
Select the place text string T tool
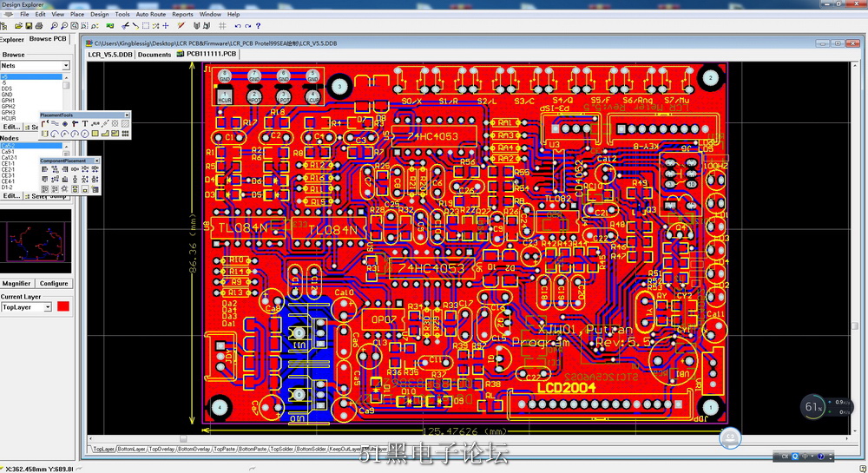[85, 124]
